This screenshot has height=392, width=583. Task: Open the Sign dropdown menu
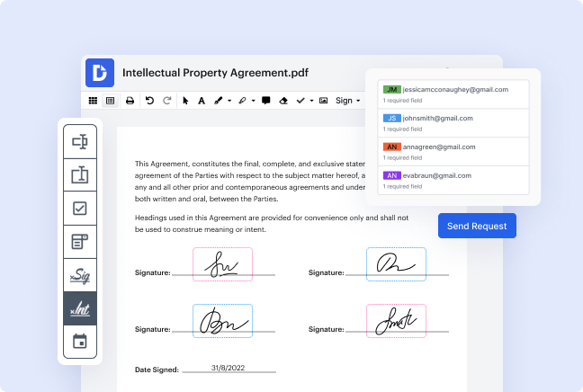click(347, 101)
